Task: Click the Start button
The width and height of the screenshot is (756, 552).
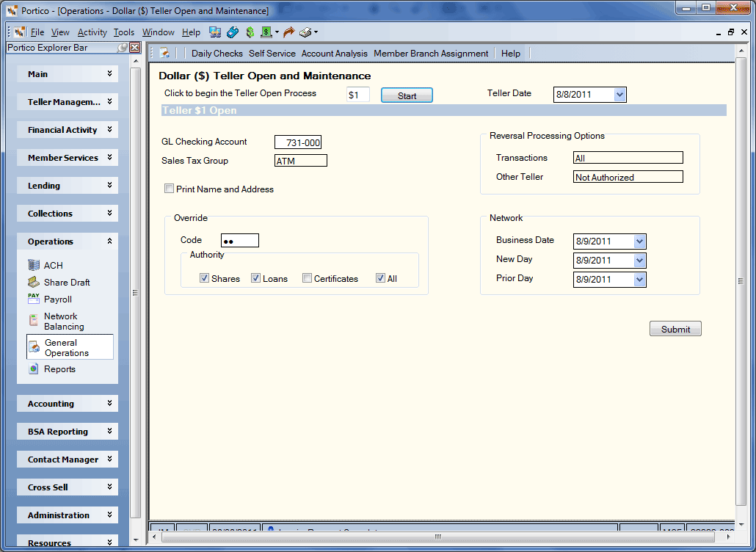Action: tap(407, 95)
